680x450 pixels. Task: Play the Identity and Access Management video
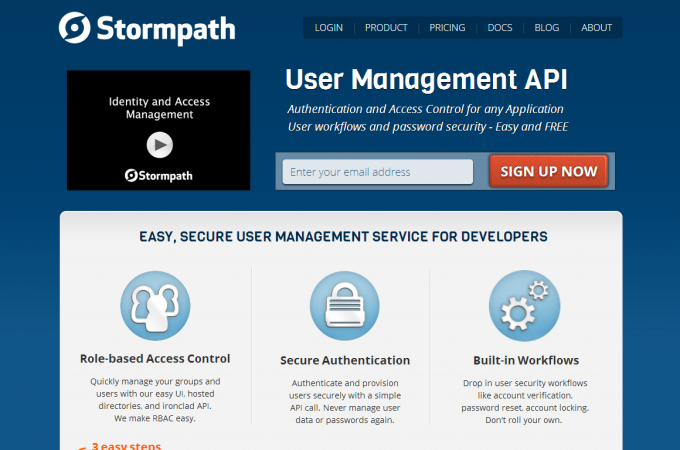[160, 145]
